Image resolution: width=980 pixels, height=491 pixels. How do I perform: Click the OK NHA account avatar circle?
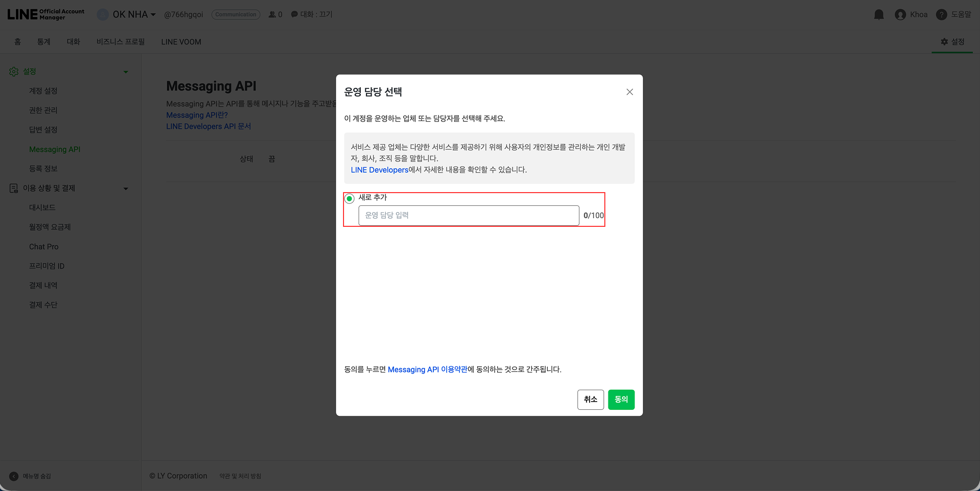102,14
